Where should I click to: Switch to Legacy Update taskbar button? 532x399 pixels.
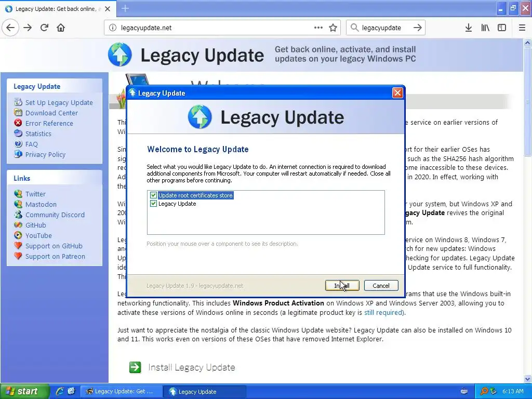(x=205, y=392)
